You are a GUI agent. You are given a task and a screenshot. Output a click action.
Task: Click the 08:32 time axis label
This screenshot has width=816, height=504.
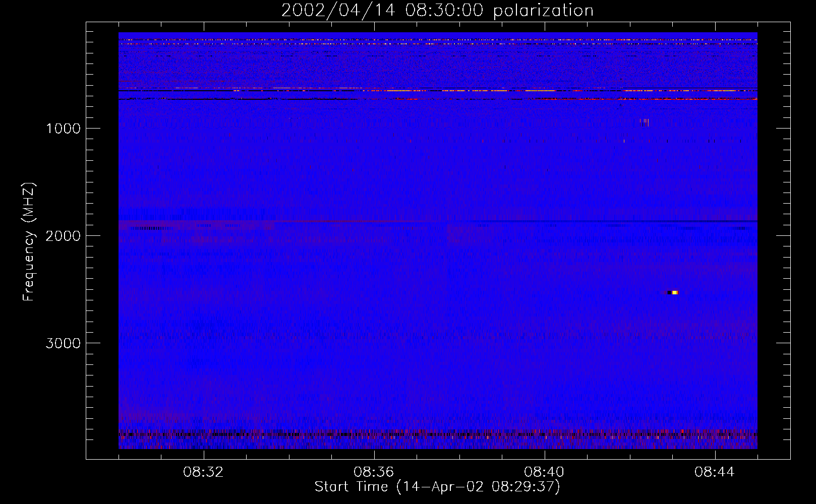[204, 472]
